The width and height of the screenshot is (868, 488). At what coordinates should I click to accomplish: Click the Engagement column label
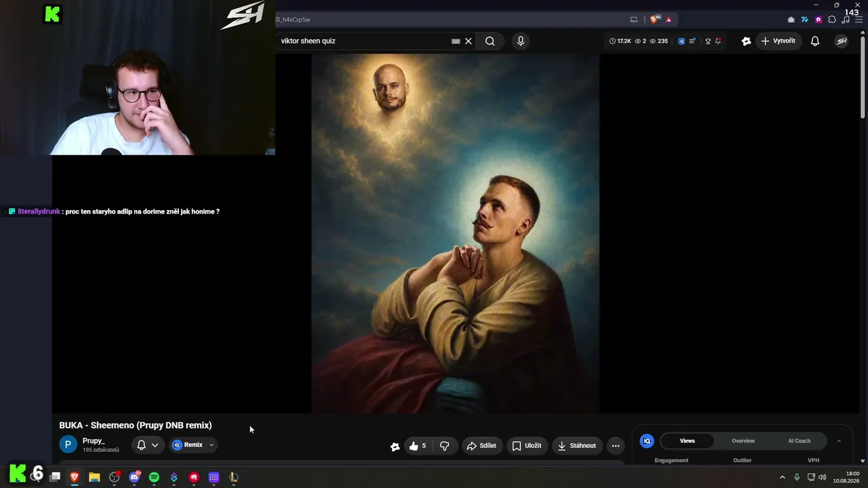point(671,460)
